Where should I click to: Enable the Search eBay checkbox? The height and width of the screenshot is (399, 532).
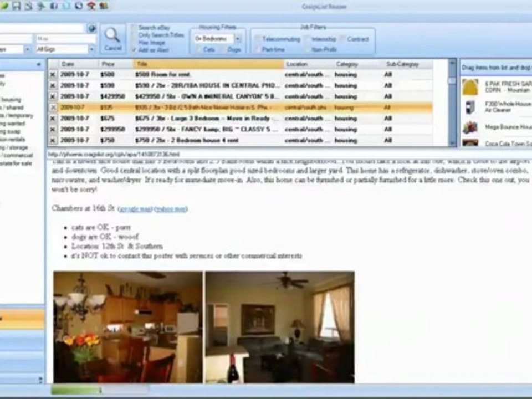(x=134, y=28)
